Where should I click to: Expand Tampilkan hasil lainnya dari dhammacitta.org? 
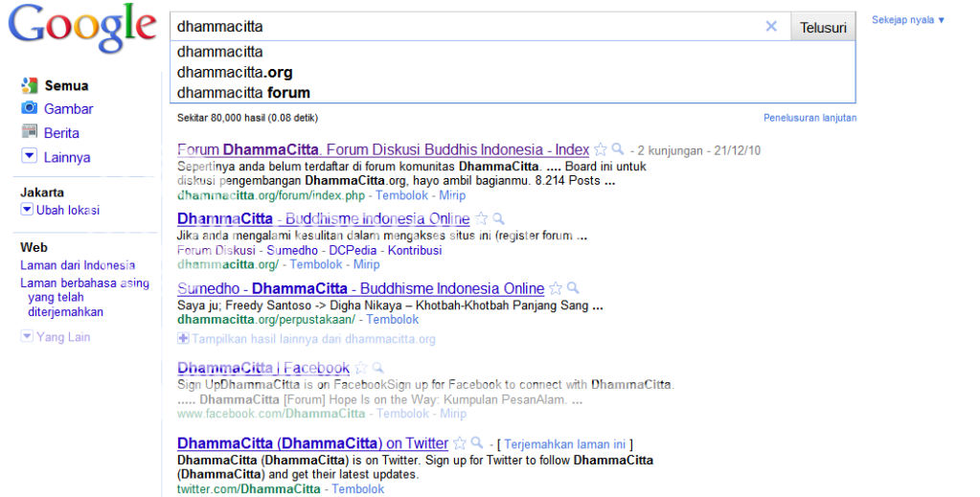[183, 339]
